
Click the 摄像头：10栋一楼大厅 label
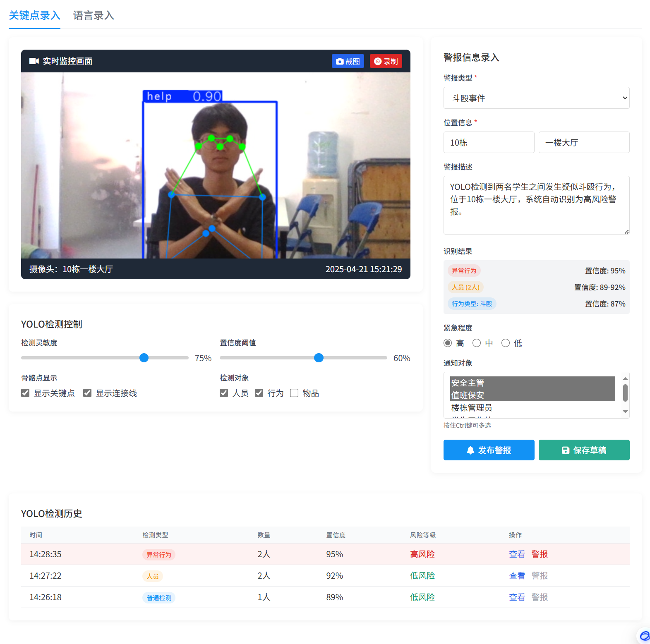point(71,269)
